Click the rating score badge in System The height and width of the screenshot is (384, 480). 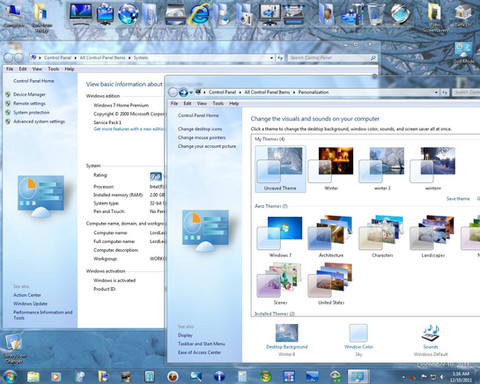click(x=156, y=176)
